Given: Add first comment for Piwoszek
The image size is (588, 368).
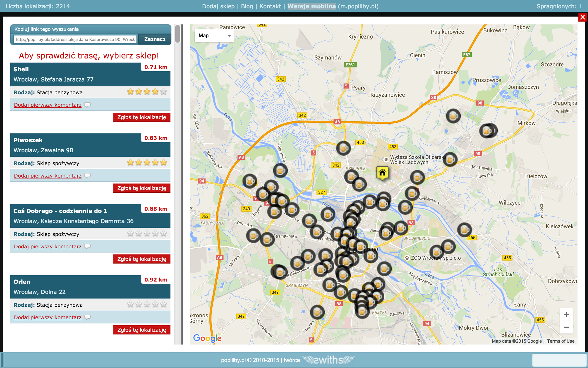Looking at the screenshot, I should [48, 176].
